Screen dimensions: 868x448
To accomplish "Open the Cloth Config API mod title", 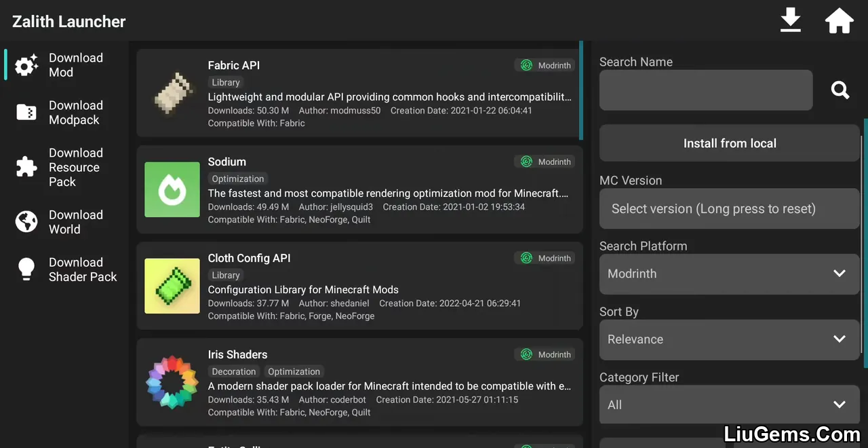I will [x=250, y=258].
